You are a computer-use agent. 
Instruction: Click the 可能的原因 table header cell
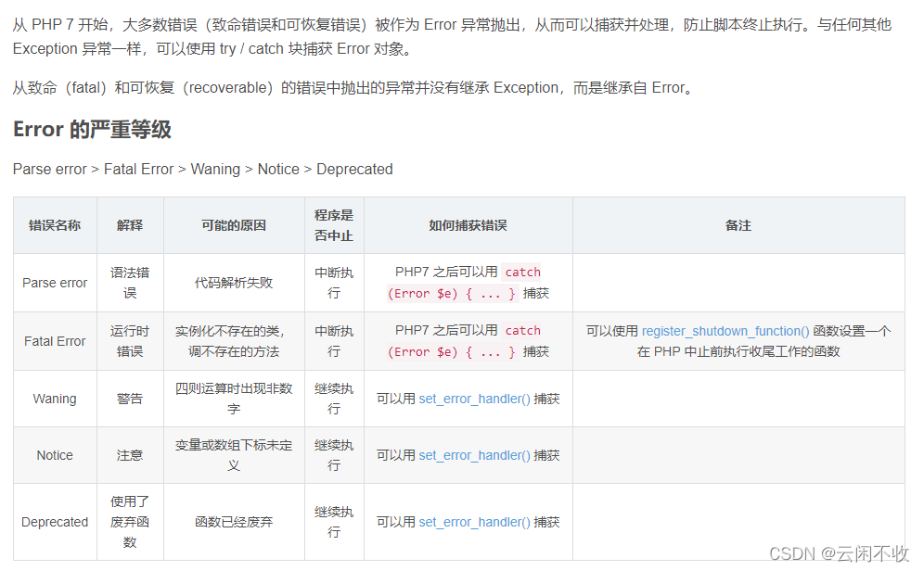pos(234,225)
